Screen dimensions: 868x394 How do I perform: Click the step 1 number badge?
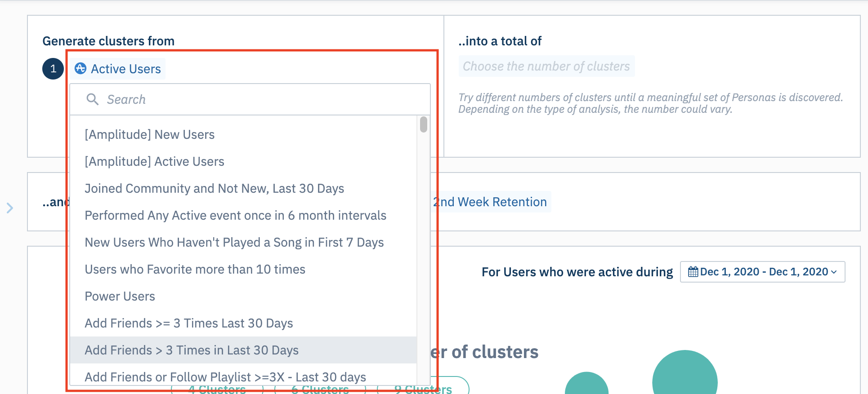tap(53, 69)
